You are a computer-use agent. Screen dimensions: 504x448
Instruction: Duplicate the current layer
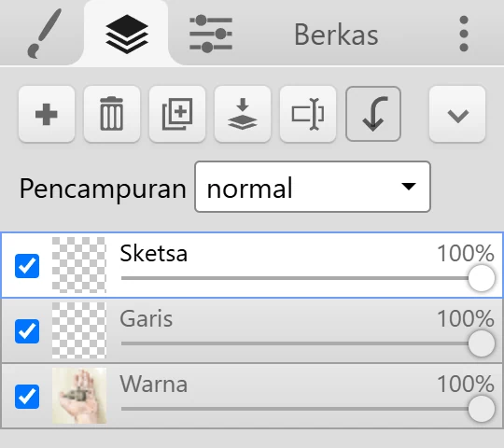(x=177, y=114)
